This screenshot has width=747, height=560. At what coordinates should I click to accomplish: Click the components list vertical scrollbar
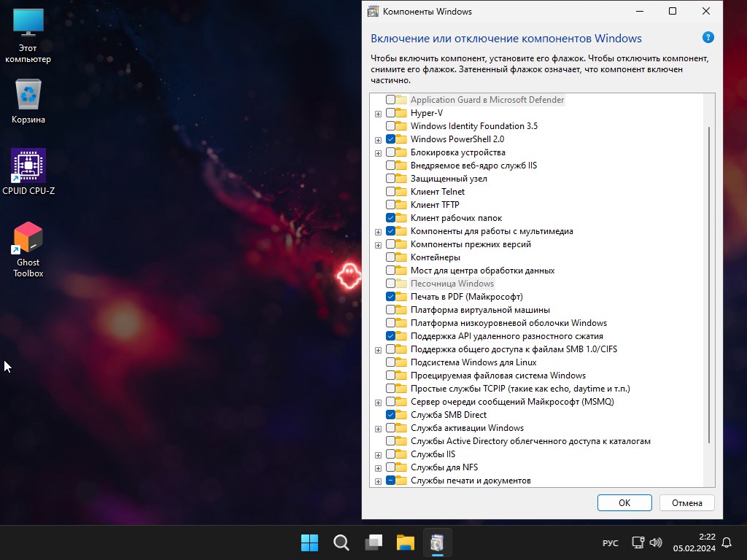(x=709, y=285)
